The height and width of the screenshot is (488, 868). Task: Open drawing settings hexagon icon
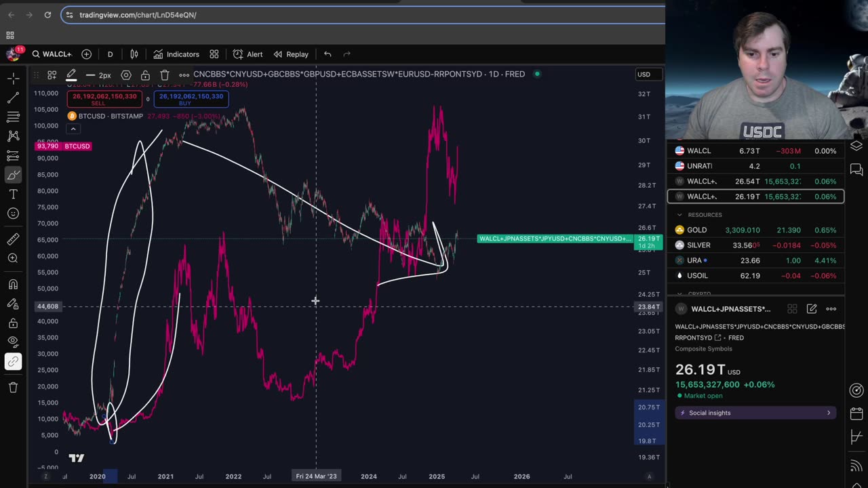[x=126, y=75]
